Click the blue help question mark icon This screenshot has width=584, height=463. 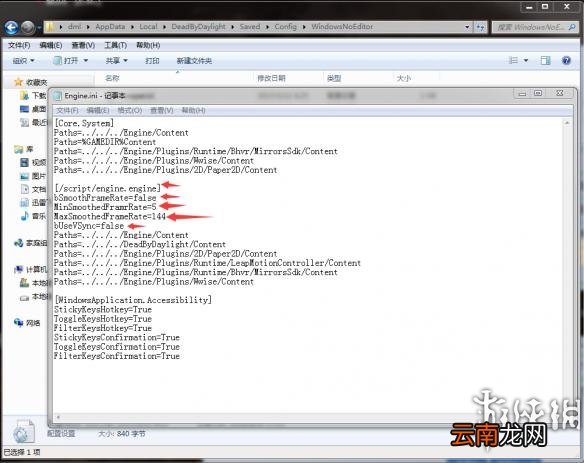pyautogui.click(x=566, y=60)
